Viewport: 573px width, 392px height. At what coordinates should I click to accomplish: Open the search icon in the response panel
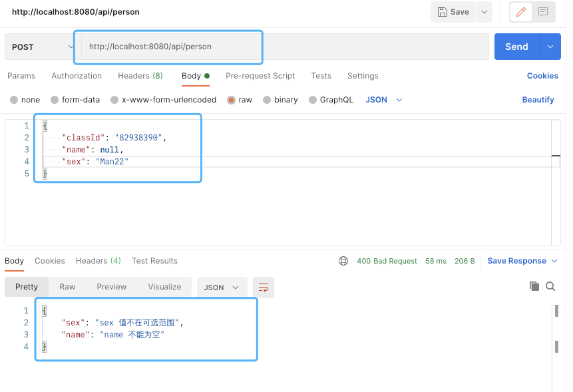point(550,286)
